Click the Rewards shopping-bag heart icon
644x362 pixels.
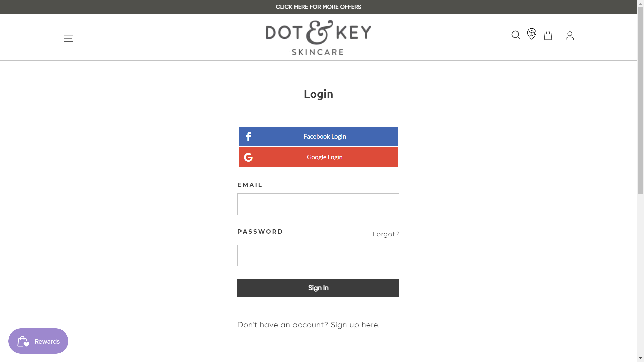point(22,341)
